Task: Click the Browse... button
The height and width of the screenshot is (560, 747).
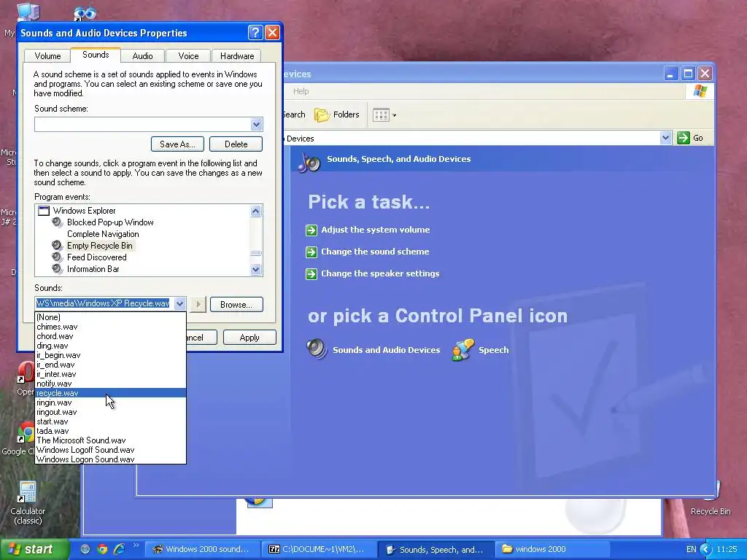Action: pyautogui.click(x=236, y=305)
